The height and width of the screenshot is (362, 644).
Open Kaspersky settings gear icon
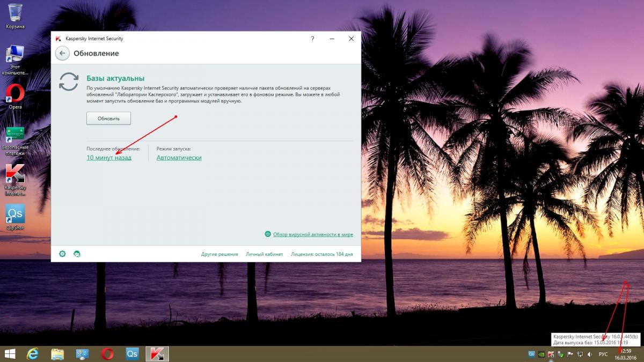coord(62,254)
